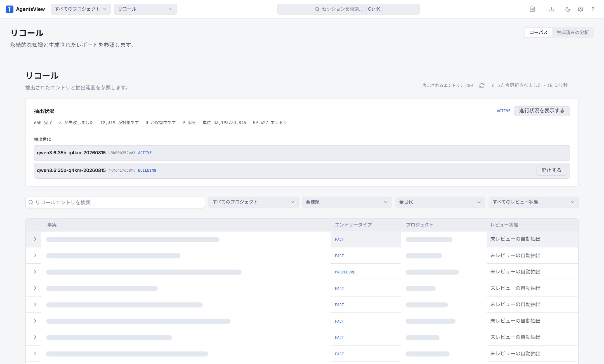Click the AgentsView title text
Viewport: 604px width, 364px height.
[x=30, y=9]
